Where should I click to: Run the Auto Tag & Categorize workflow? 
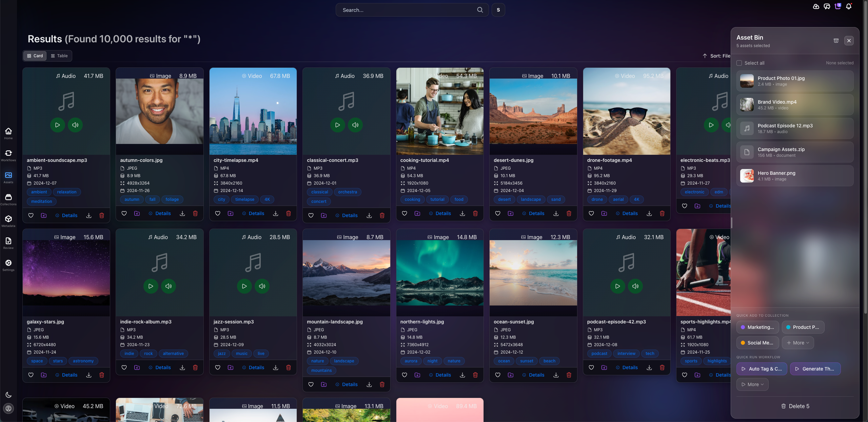[762, 369]
